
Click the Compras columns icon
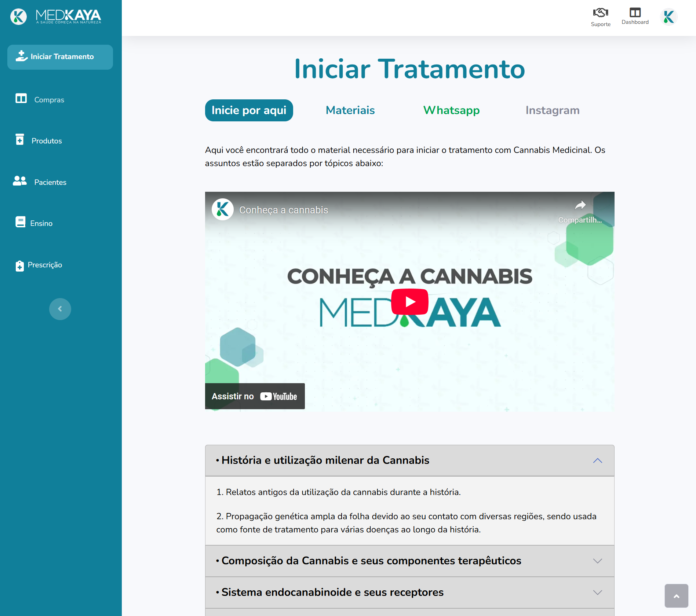pyautogui.click(x=21, y=99)
